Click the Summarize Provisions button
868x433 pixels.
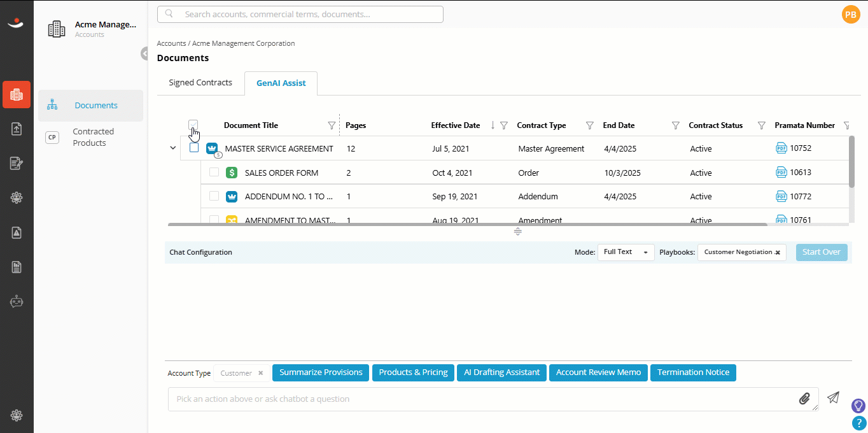point(321,373)
